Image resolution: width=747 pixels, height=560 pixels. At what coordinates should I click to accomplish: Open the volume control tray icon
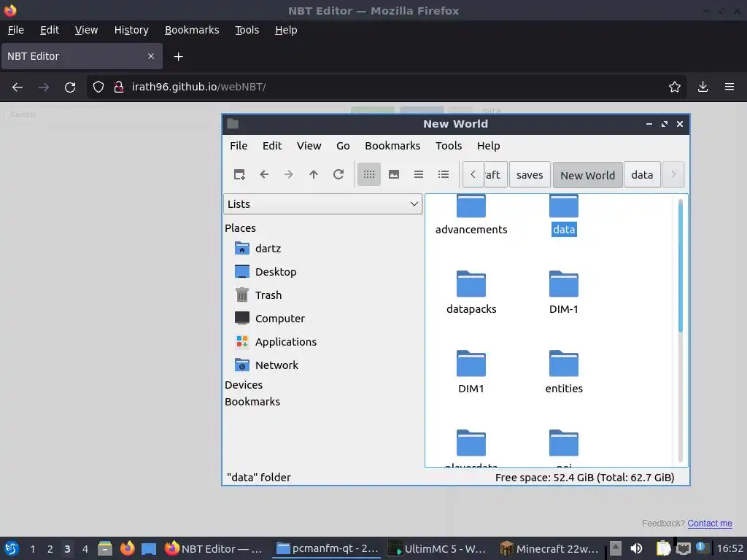[x=636, y=548]
